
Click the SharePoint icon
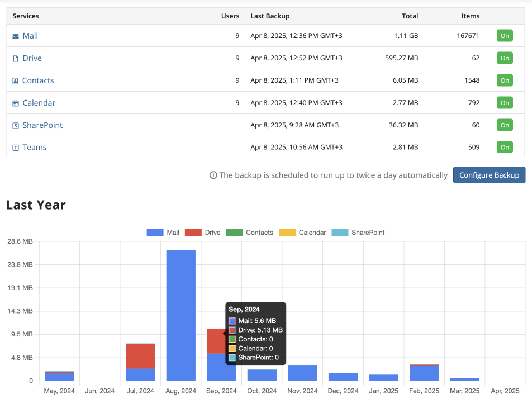(15, 125)
